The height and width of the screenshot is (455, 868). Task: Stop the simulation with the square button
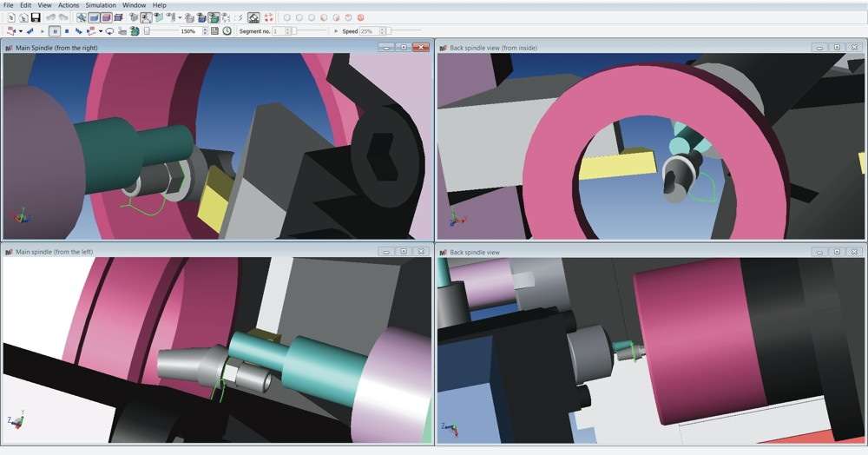67,31
